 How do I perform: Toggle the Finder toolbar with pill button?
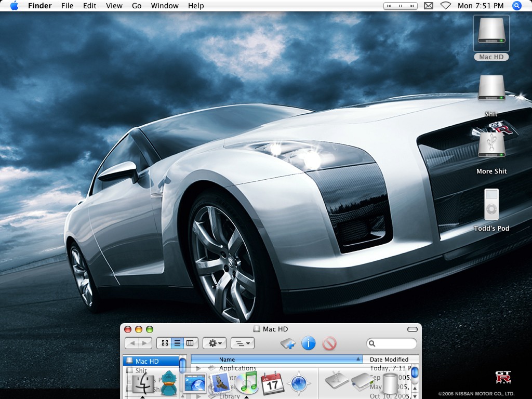(413, 329)
